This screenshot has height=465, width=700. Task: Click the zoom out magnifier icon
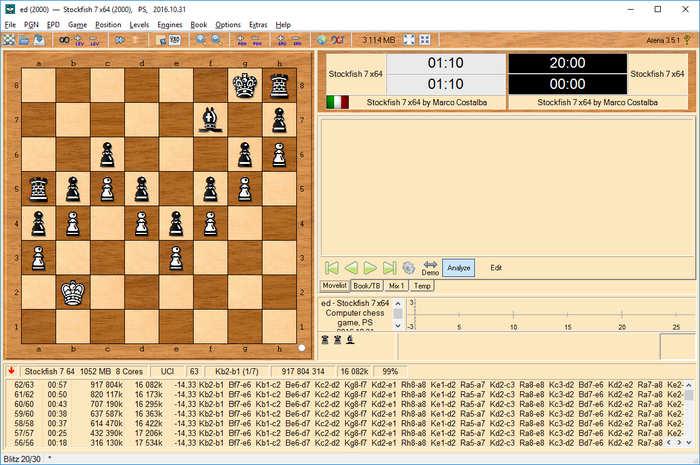[x=216, y=39]
